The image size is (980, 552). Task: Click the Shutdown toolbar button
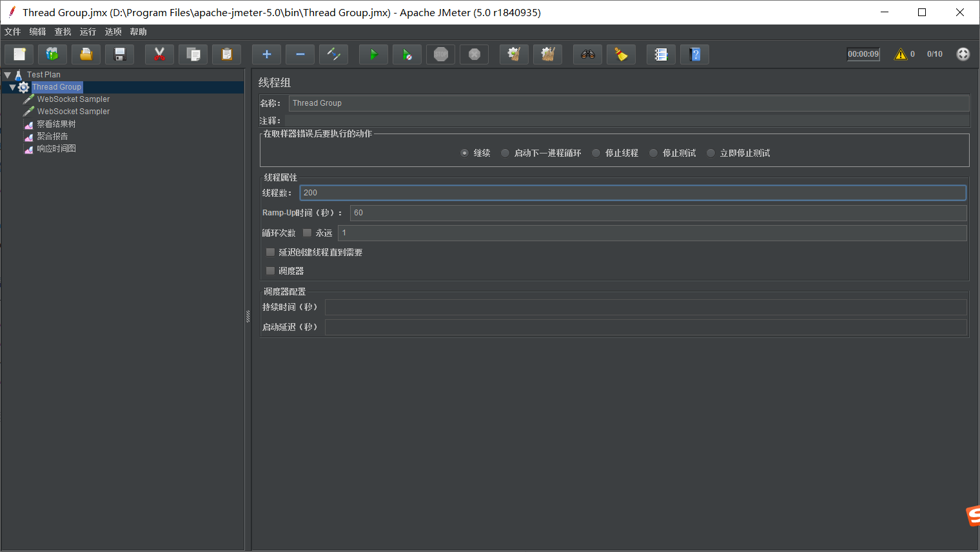tap(475, 54)
